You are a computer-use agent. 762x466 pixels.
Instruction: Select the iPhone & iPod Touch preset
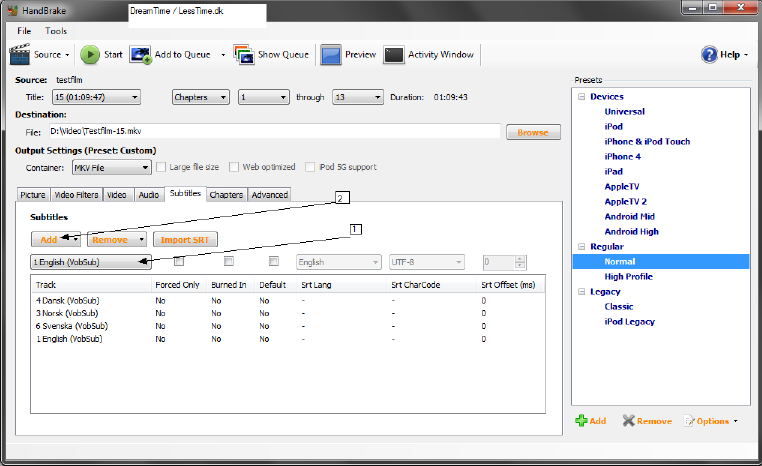click(x=647, y=141)
